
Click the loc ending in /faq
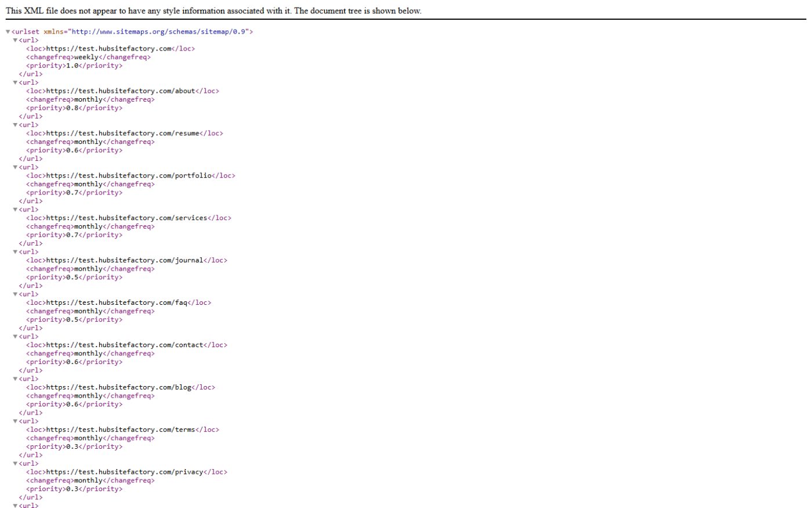[118, 303]
